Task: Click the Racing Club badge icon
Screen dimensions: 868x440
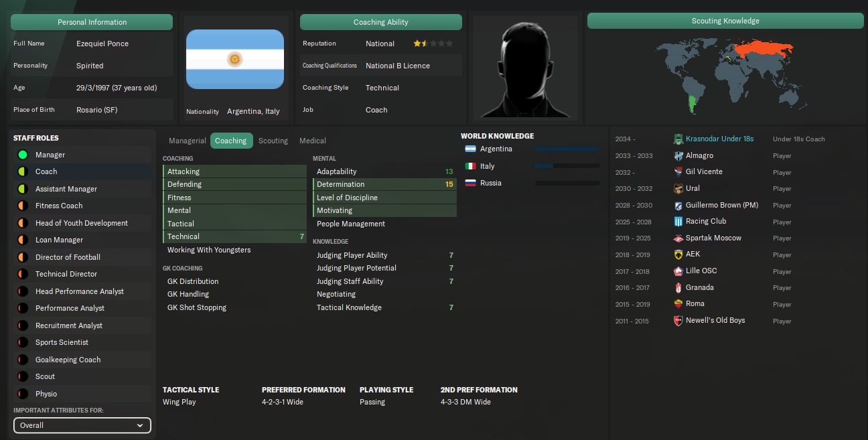Action: (678, 222)
